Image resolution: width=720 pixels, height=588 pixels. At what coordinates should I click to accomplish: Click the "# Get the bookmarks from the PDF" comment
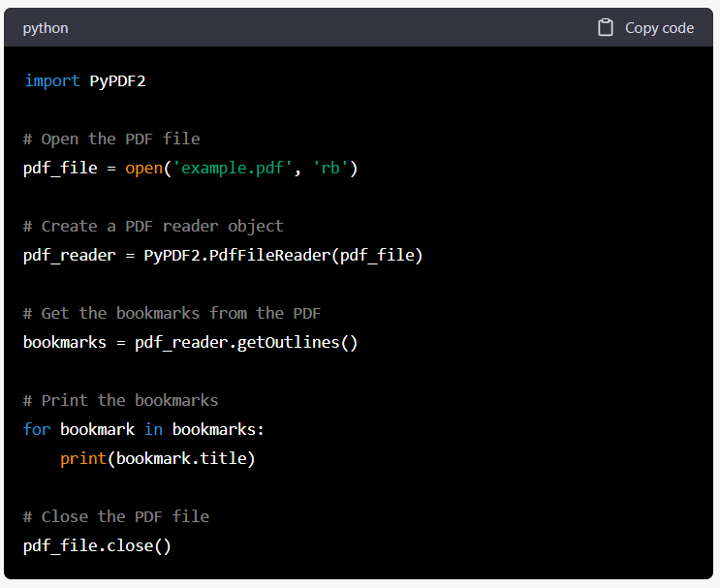[x=172, y=313]
